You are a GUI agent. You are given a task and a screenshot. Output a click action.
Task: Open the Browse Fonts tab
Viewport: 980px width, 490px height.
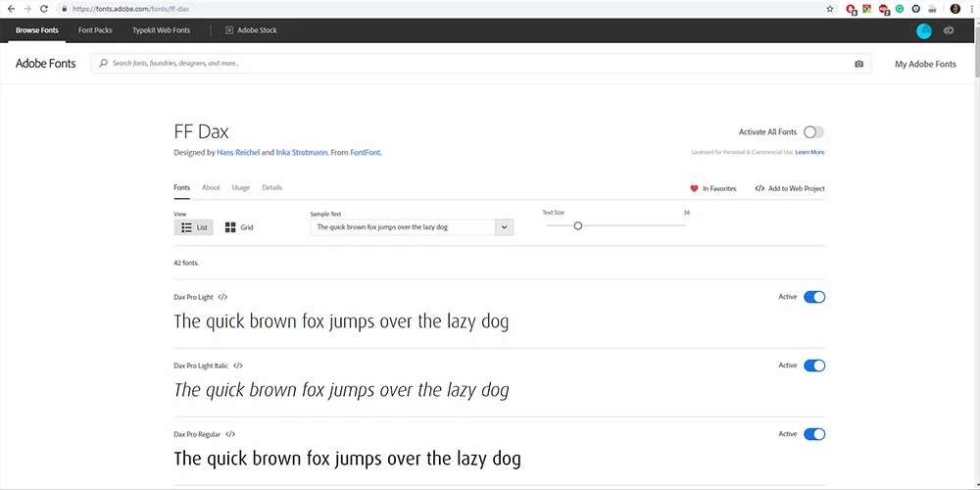pyautogui.click(x=37, y=30)
